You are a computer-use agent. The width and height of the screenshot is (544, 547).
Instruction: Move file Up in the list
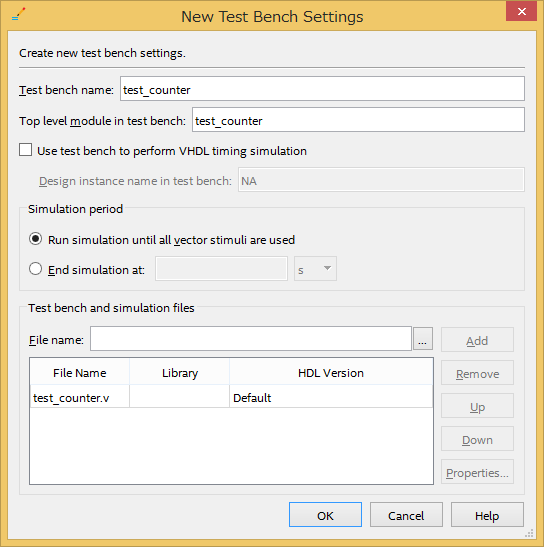coord(477,406)
